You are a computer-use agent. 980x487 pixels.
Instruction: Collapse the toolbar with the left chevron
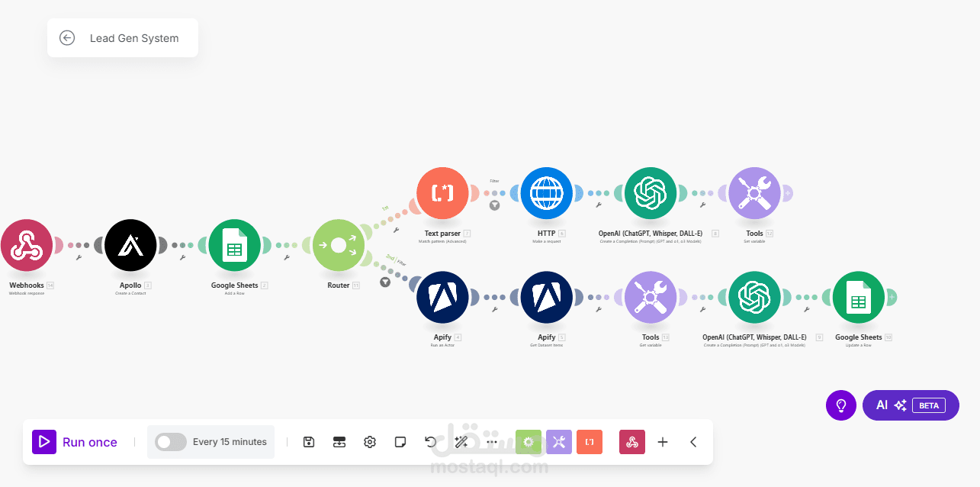693,442
